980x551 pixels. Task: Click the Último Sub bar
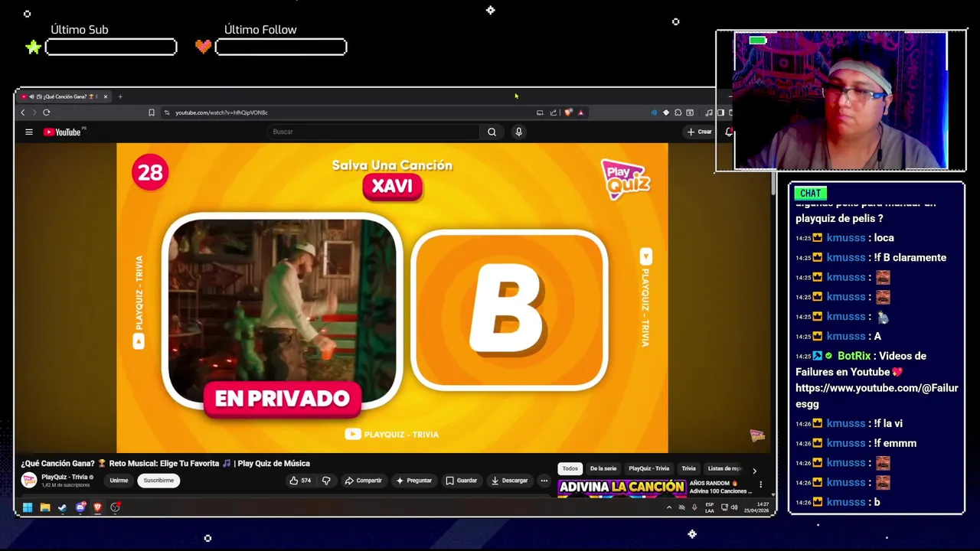pos(111,47)
